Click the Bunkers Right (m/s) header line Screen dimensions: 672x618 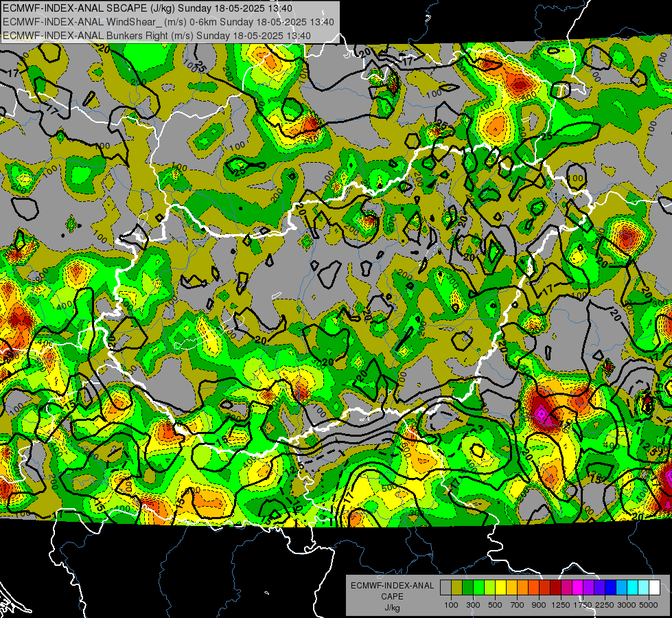(x=157, y=36)
